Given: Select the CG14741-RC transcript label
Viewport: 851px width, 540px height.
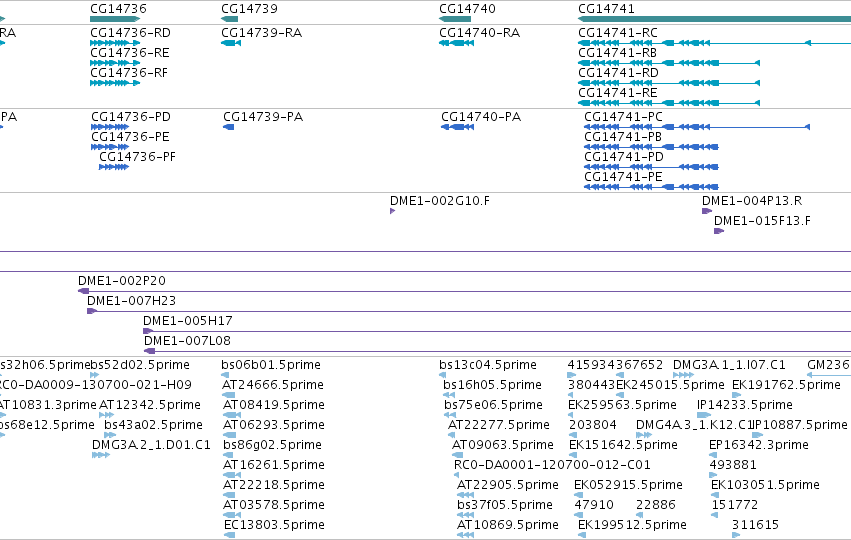Looking at the screenshot, I should pos(618,33).
